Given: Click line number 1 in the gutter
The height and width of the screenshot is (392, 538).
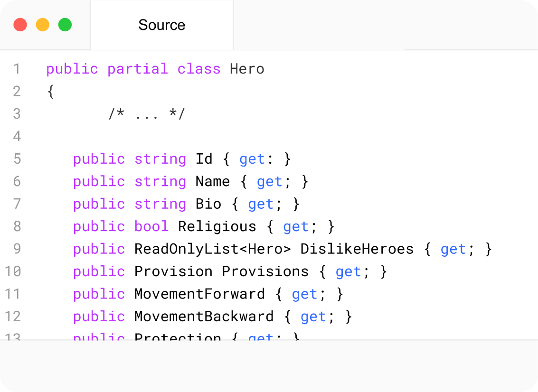Looking at the screenshot, I should (x=17, y=69).
